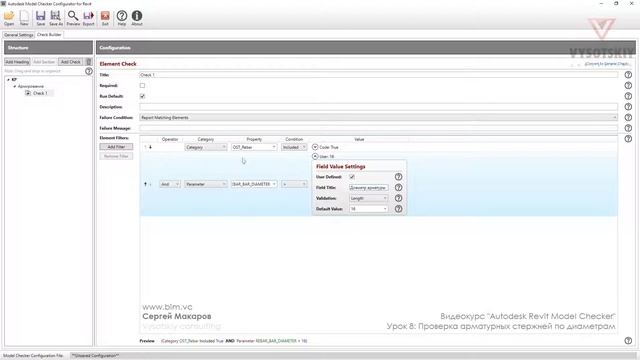Click the Add Check button
The width and height of the screenshot is (640, 360).
71,62
